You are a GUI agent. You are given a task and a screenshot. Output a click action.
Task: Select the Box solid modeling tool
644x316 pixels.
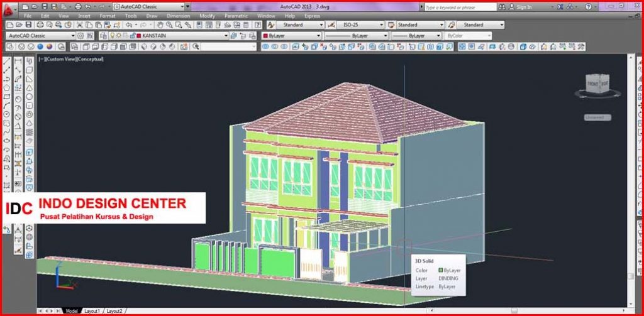click(x=29, y=70)
